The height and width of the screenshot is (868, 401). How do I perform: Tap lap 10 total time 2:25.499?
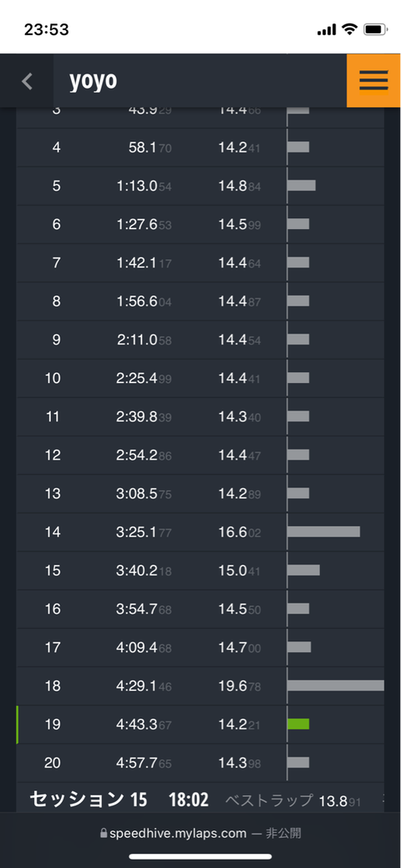[144, 379]
